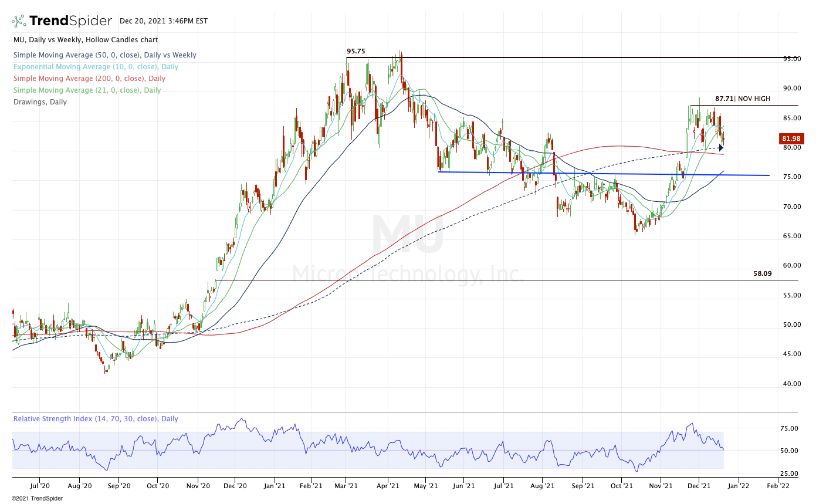The height and width of the screenshot is (504, 816).
Task: Click the 95.75 resistance level label
Action: click(355, 51)
